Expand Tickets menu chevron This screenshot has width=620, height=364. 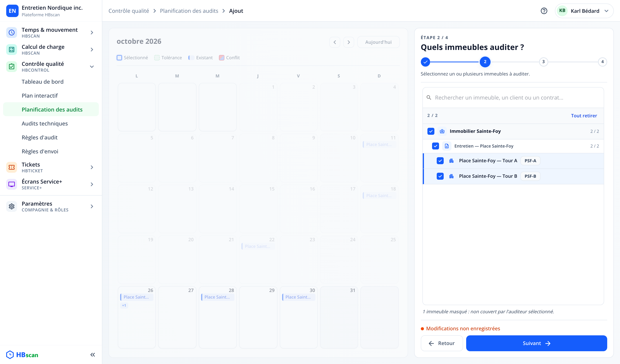[92, 167]
